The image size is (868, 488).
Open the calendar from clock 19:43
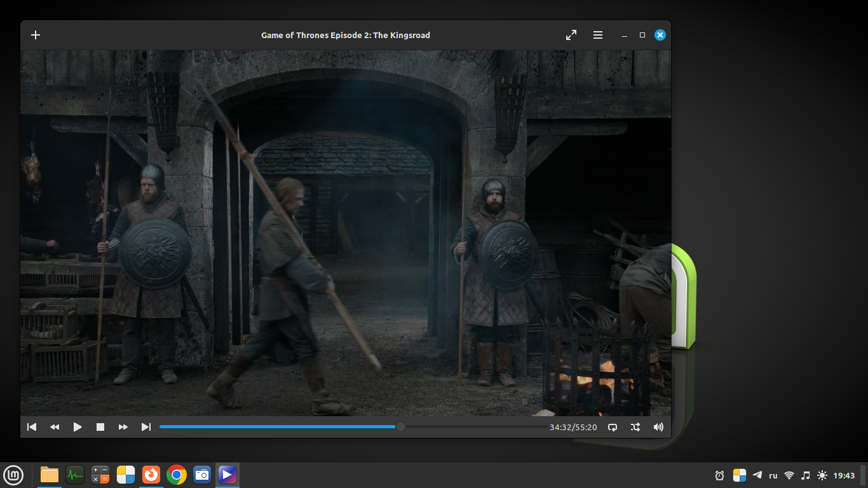[x=844, y=475]
